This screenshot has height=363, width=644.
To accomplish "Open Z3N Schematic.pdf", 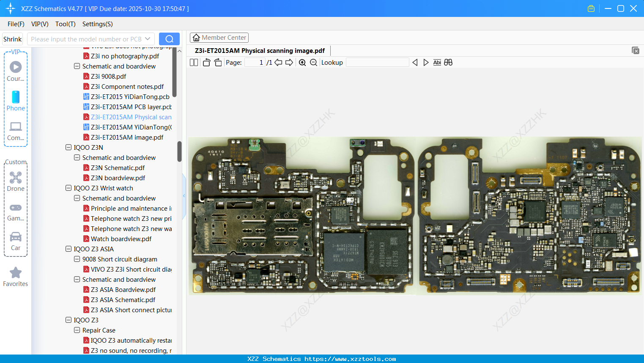I will point(114,168).
